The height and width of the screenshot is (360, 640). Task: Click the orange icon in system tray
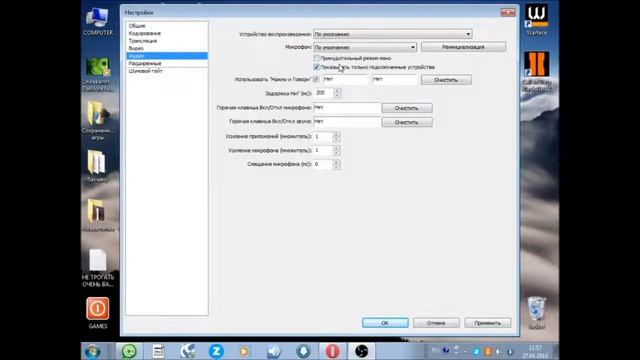tap(488, 351)
